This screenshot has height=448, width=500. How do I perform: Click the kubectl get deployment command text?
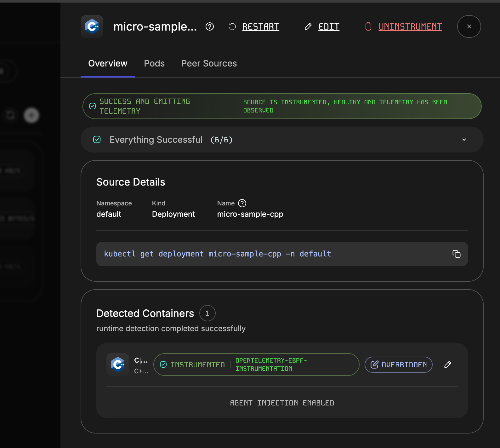pos(218,254)
